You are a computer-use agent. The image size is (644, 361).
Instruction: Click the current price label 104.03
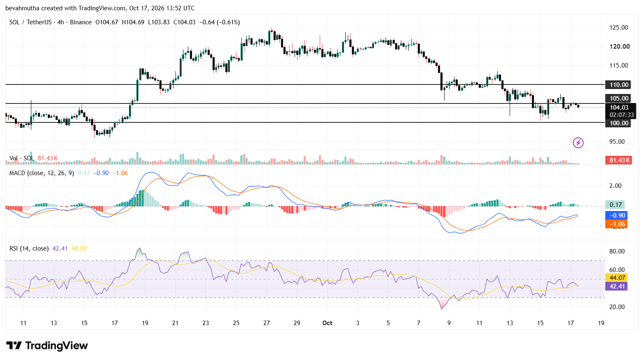click(619, 108)
